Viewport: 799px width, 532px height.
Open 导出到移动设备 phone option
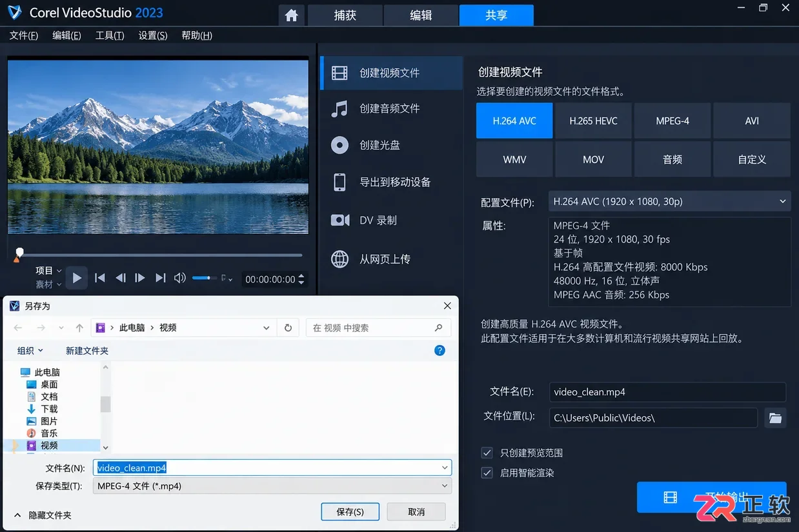click(391, 182)
